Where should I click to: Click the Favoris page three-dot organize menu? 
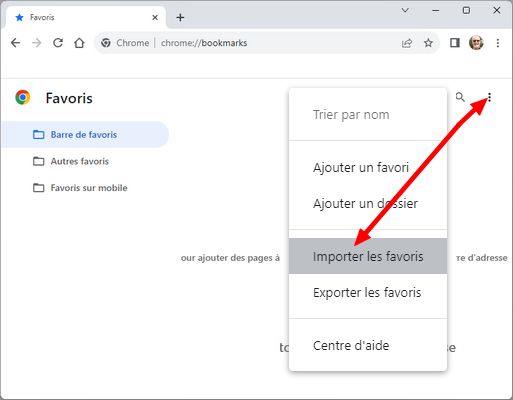tap(489, 97)
